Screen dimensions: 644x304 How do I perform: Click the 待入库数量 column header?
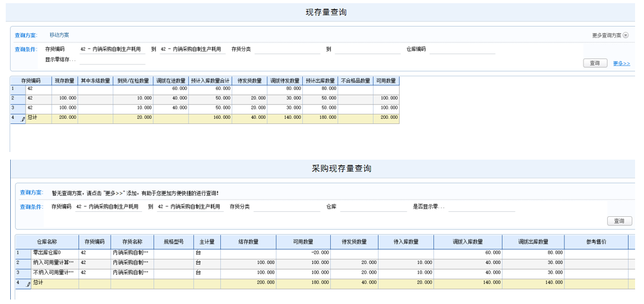[406, 242]
